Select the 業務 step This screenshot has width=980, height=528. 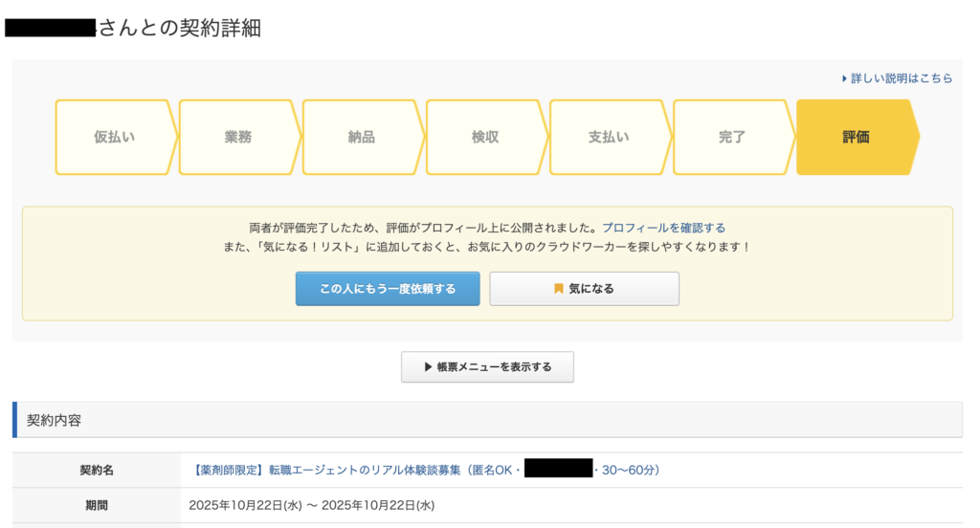tap(237, 137)
